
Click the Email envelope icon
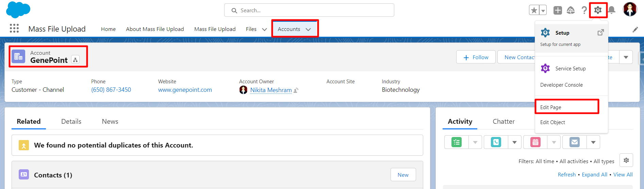(x=575, y=142)
